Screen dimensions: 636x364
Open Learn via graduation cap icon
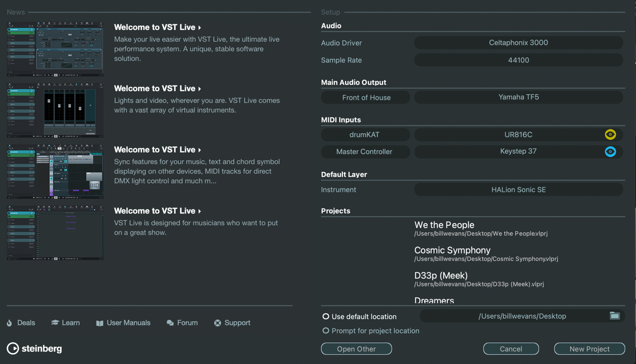[x=55, y=323]
